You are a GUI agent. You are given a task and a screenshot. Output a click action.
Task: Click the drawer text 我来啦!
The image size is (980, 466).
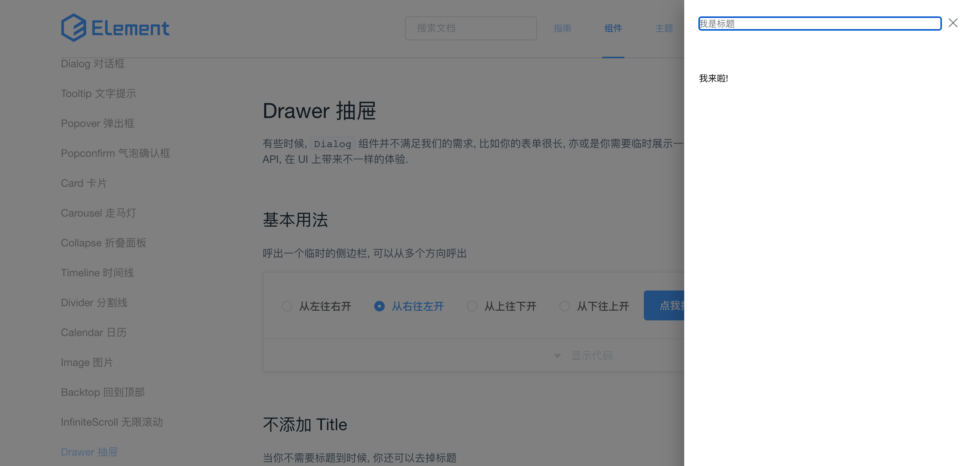pyautogui.click(x=713, y=78)
